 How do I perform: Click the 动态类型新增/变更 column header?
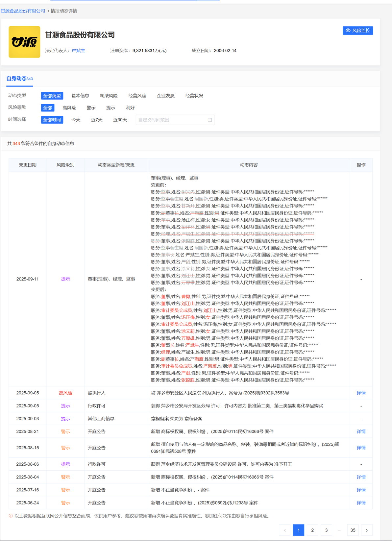point(116,165)
